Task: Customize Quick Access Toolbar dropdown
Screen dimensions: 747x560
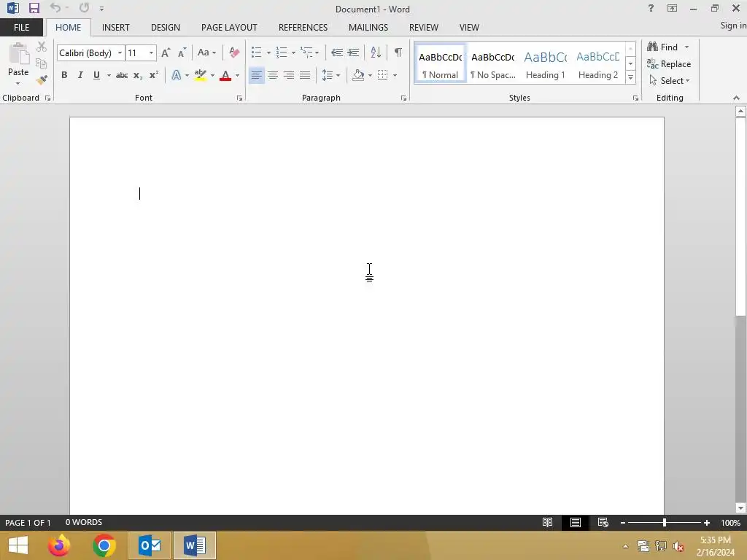Action: tap(101, 9)
